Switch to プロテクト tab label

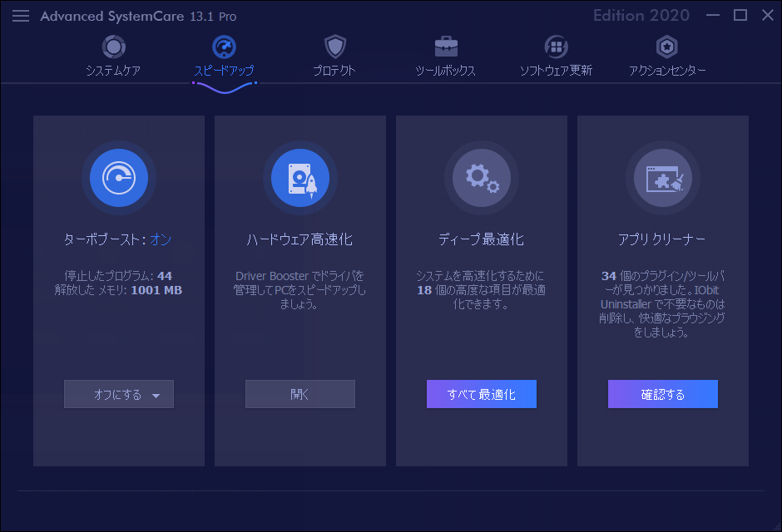(x=334, y=71)
